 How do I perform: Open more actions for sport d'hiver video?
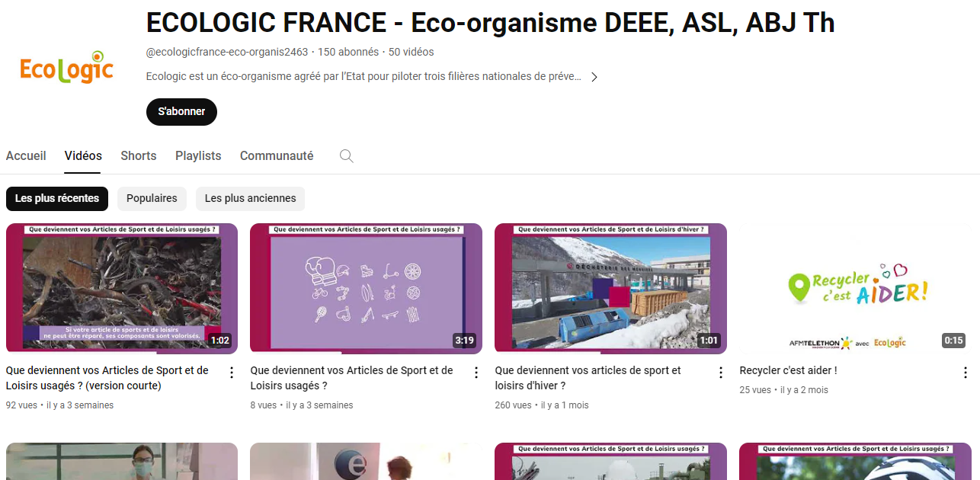click(721, 373)
